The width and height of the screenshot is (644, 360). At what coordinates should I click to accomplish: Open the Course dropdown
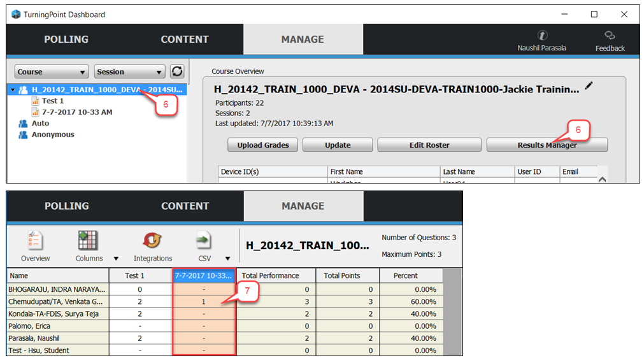[x=52, y=71]
